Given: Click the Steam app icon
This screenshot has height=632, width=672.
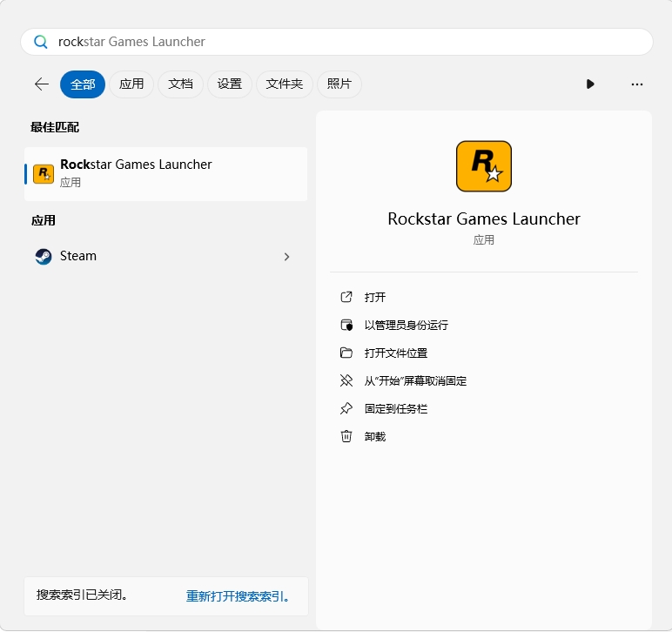Looking at the screenshot, I should click(44, 257).
